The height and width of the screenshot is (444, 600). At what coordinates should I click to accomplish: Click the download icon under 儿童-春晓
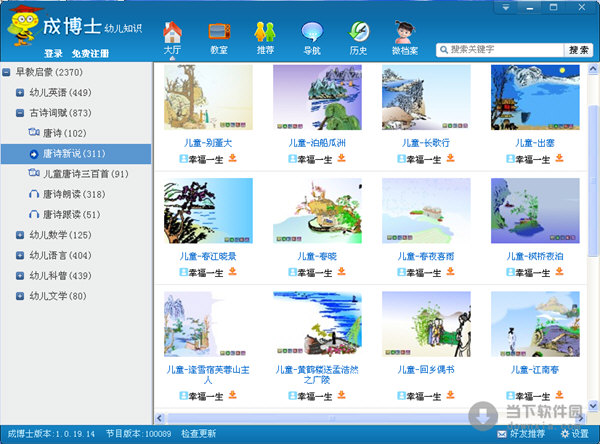341,271
